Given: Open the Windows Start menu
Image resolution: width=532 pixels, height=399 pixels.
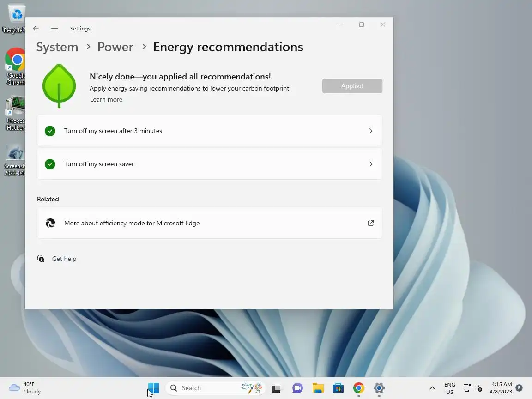Looking at the screenshot, I should point(153,388).
